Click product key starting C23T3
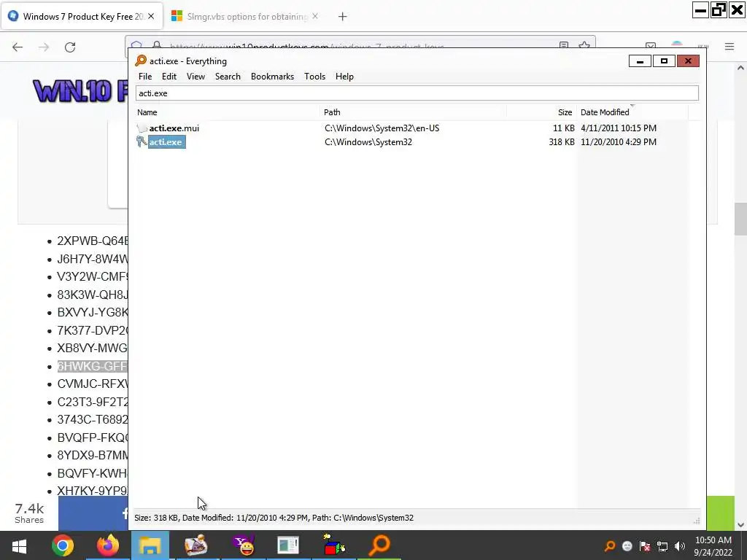747x560 pixels. click(93, 402)
